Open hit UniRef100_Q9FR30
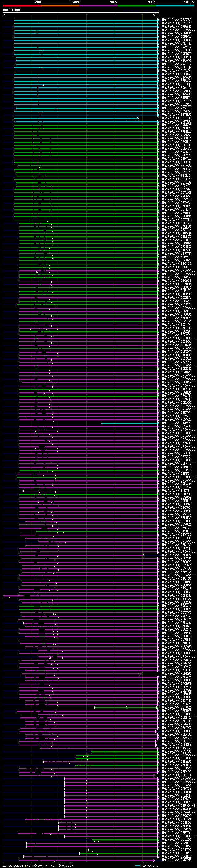 click(x=177, y=37)
